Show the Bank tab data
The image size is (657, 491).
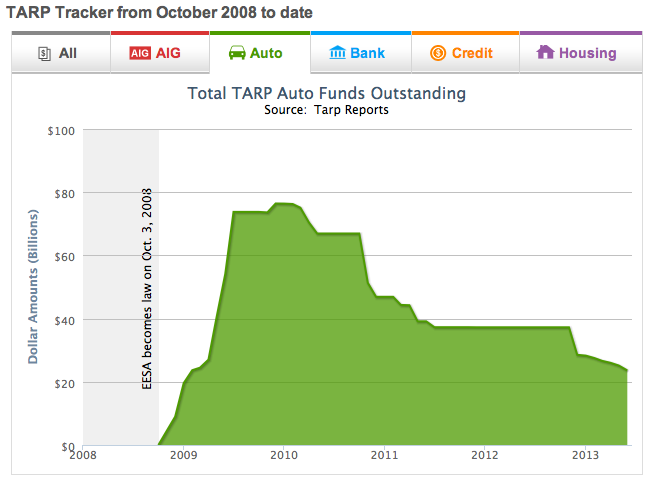(x=367, y=53)
